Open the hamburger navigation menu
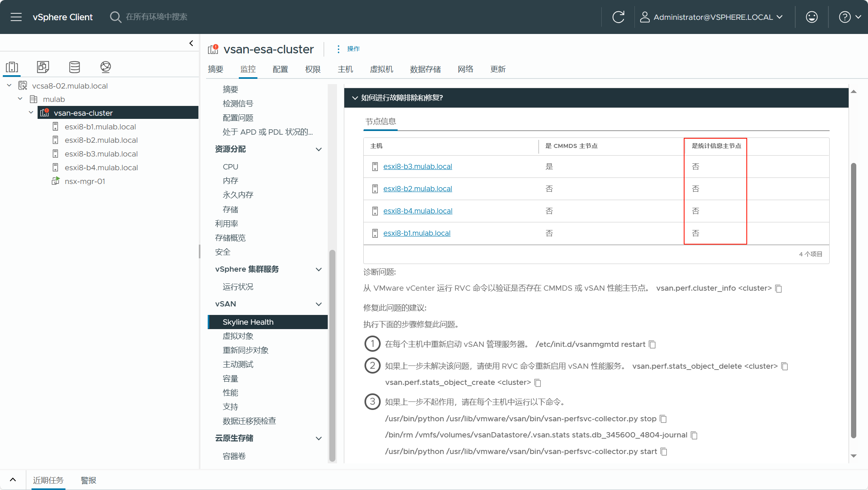The image size is (868, 490). tap(16, 17)
